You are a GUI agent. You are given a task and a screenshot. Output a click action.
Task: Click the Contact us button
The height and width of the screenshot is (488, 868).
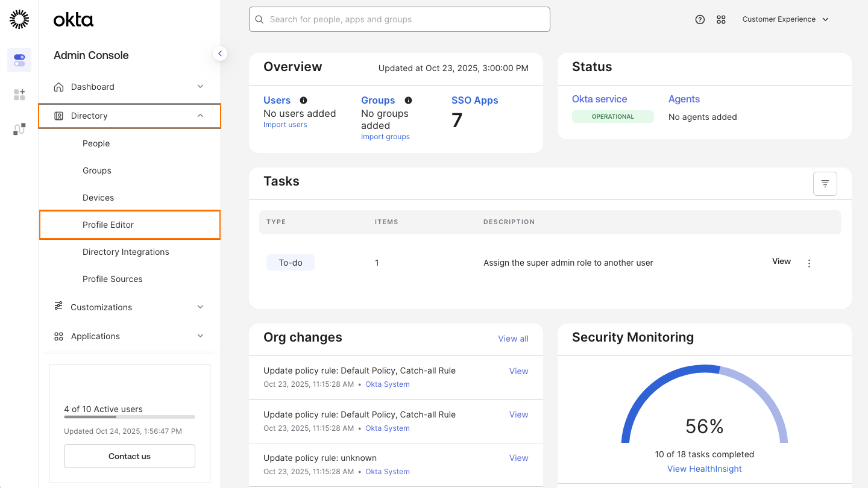pos(129,456)
